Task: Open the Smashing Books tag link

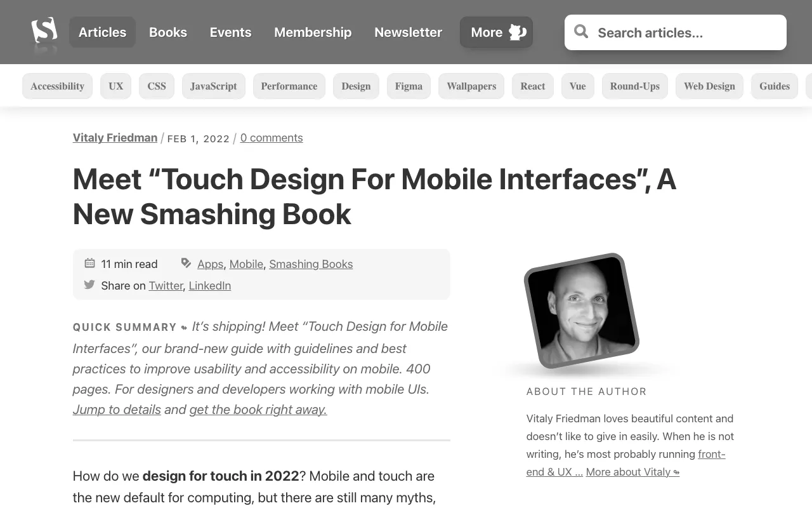Action: (311, 264)
